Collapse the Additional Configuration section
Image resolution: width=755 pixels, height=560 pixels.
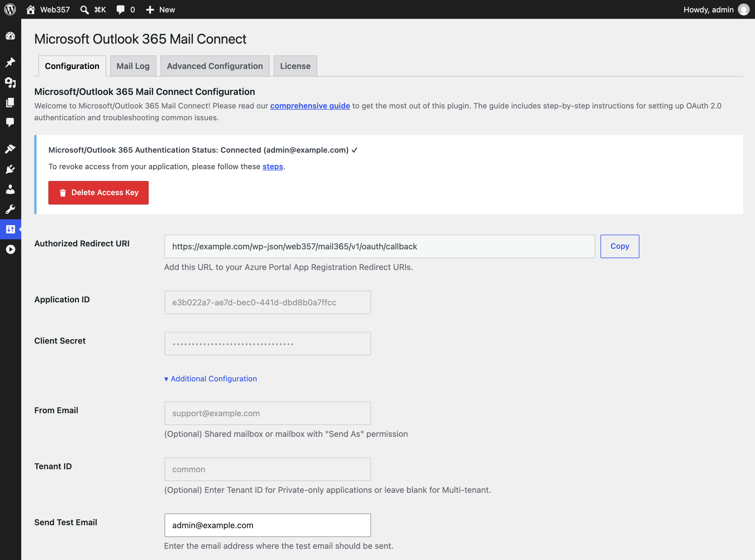pos(211,379)
